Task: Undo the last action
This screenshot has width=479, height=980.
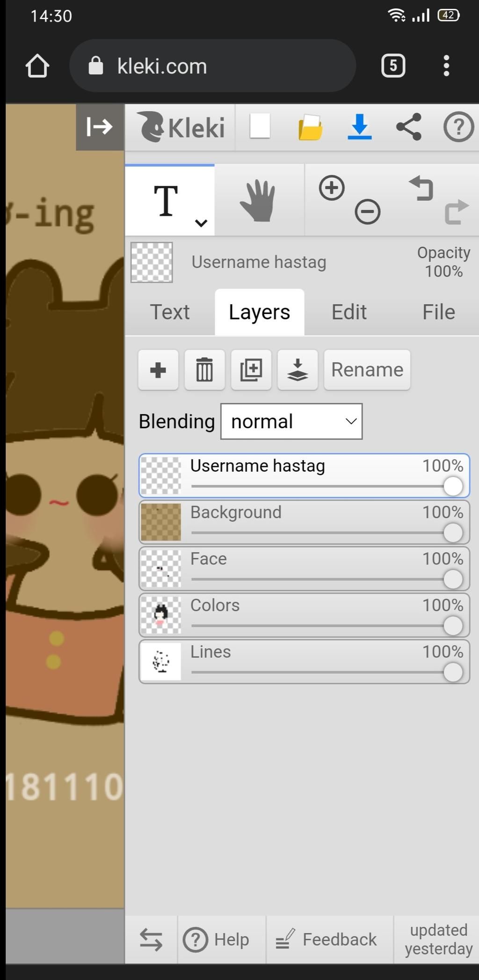Action: tap(421, 188)
